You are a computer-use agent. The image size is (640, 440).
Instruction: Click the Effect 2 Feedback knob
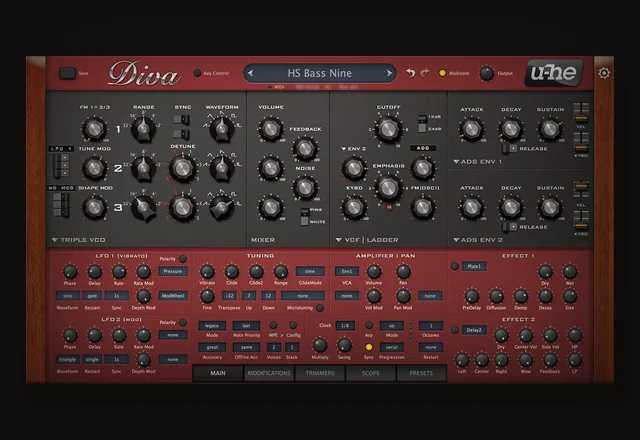(550, 360)
